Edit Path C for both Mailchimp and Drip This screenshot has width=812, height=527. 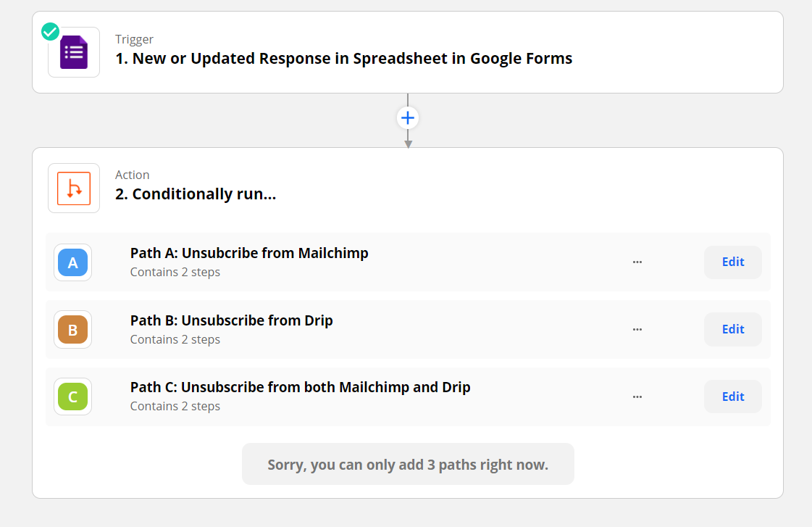click(732, 397)
